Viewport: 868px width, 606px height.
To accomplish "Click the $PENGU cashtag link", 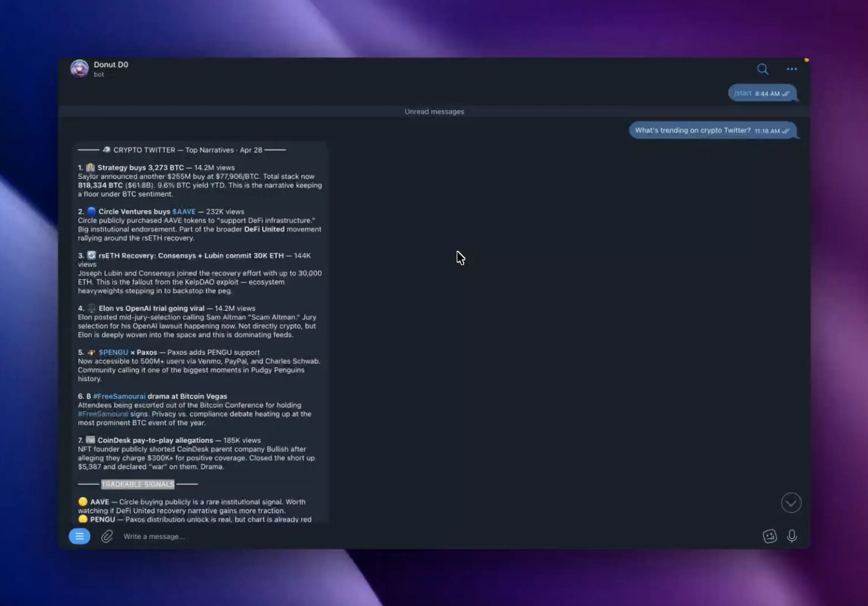I will coord(113,352).
